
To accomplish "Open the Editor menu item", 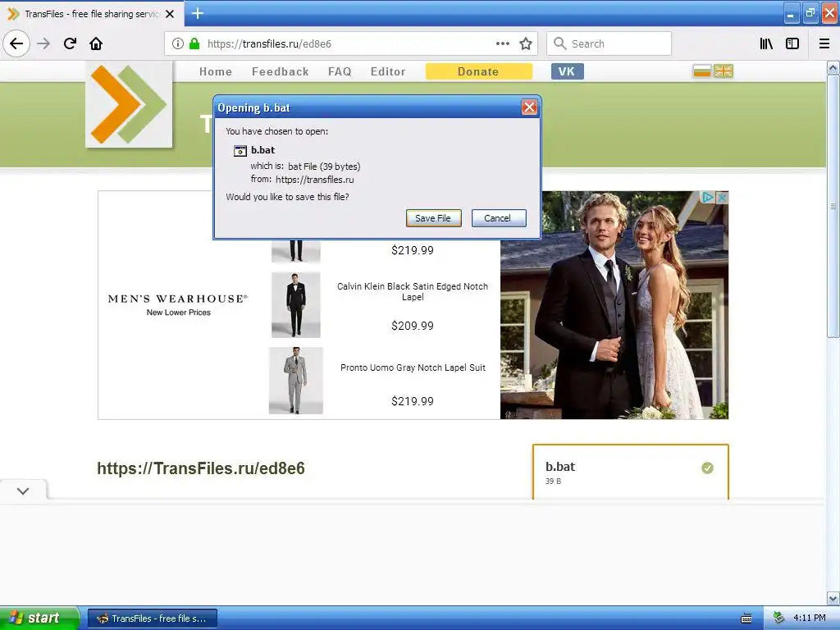I will click(x=388, y=71).
